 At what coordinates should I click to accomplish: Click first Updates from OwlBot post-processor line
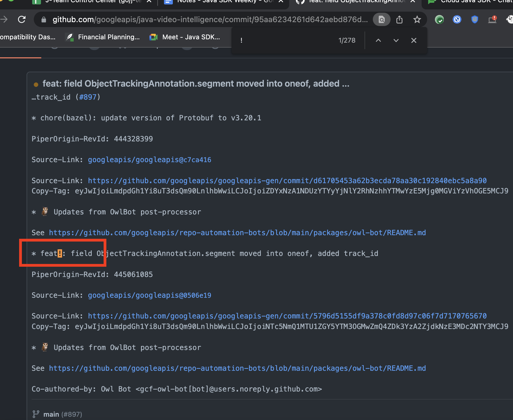(x=116, y=212)
